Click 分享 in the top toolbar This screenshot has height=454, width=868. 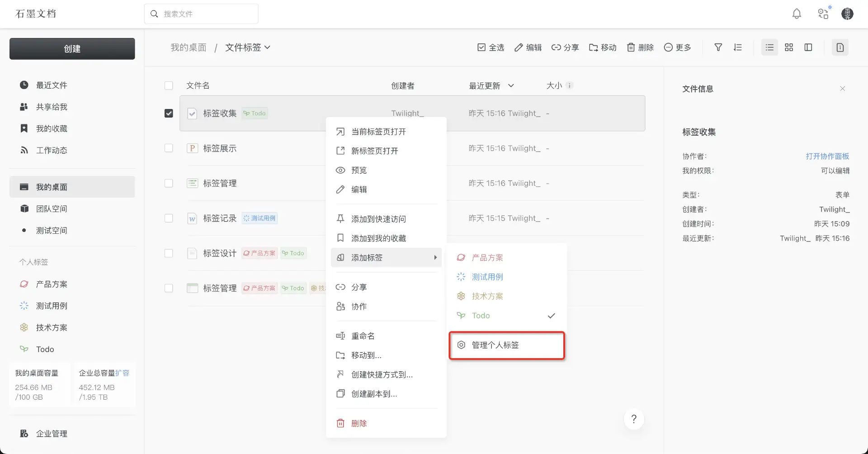click(x=565, y=47)
